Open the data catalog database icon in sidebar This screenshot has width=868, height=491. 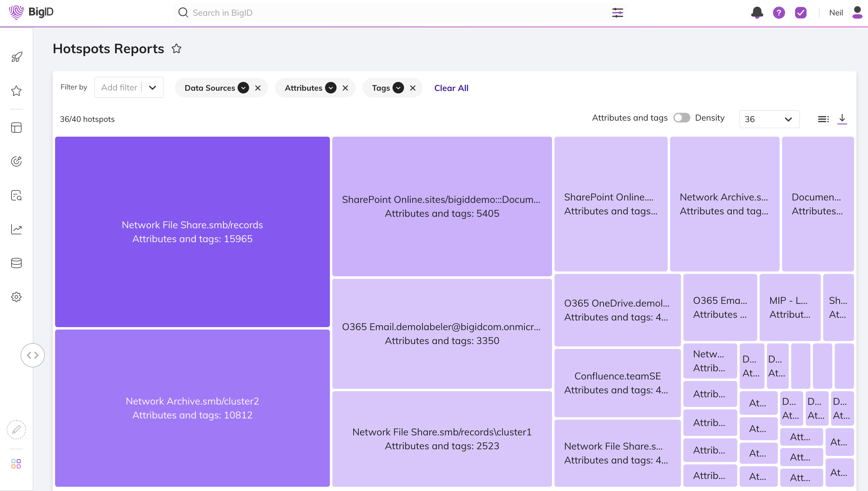16,263
